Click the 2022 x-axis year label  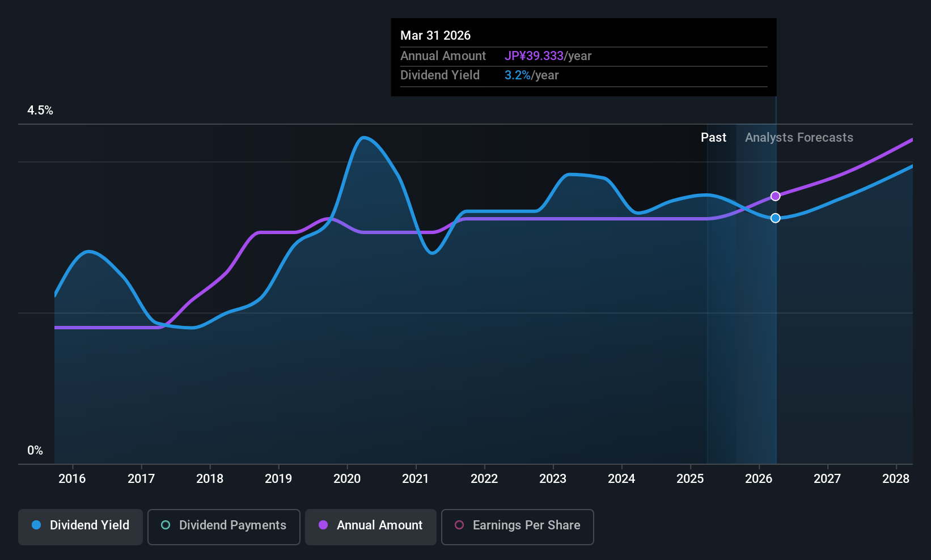click(x=484, y=479)
